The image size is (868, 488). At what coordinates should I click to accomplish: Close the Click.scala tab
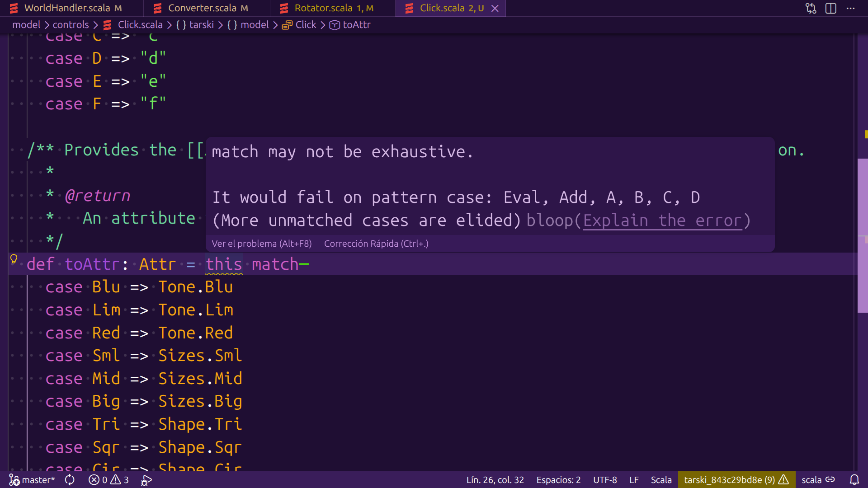495,8
